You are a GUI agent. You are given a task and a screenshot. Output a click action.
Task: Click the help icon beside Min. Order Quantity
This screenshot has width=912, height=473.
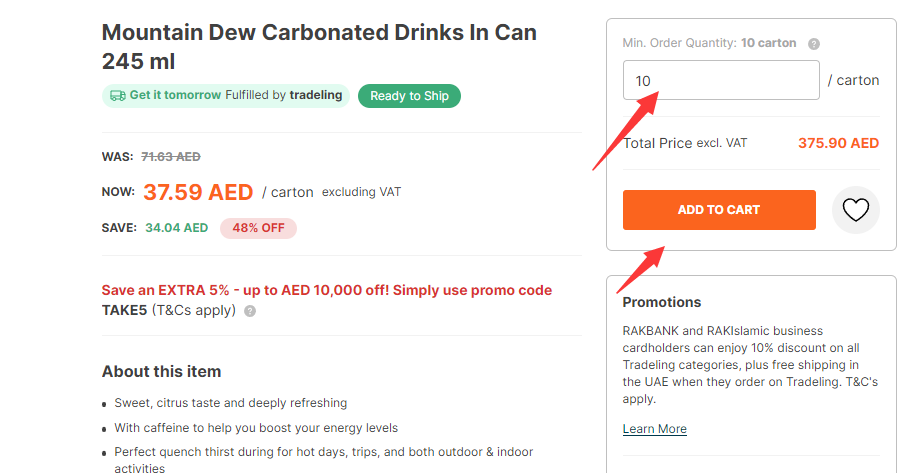(814, 44)
